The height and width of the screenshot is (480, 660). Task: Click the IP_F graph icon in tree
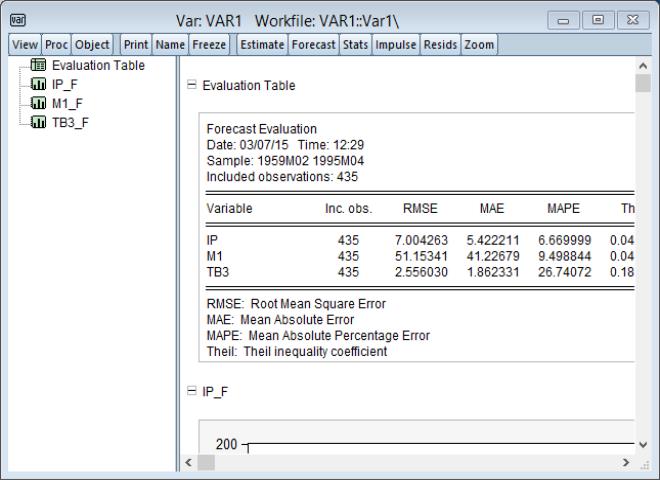(x=41, y=85)
